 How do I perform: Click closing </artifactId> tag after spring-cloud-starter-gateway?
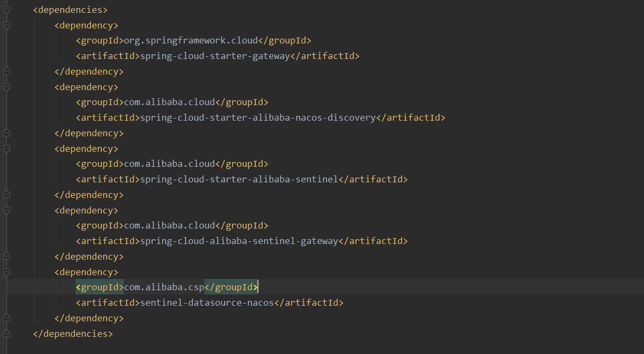[325, 56]
